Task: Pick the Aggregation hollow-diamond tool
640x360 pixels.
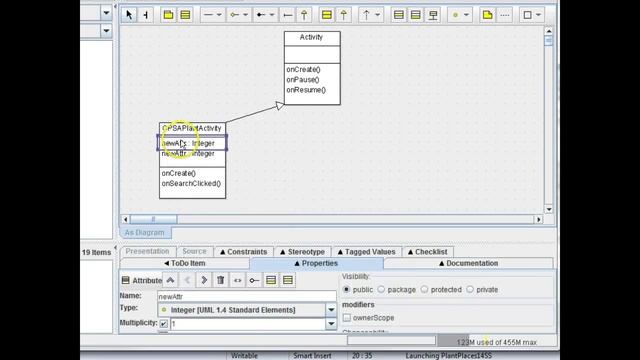Action: 234,15
